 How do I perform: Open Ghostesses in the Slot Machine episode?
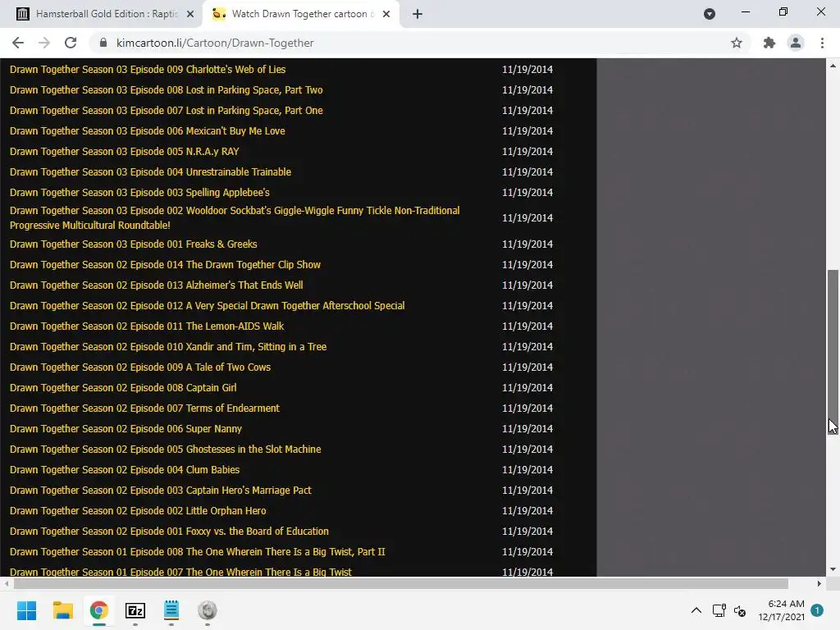166,450
